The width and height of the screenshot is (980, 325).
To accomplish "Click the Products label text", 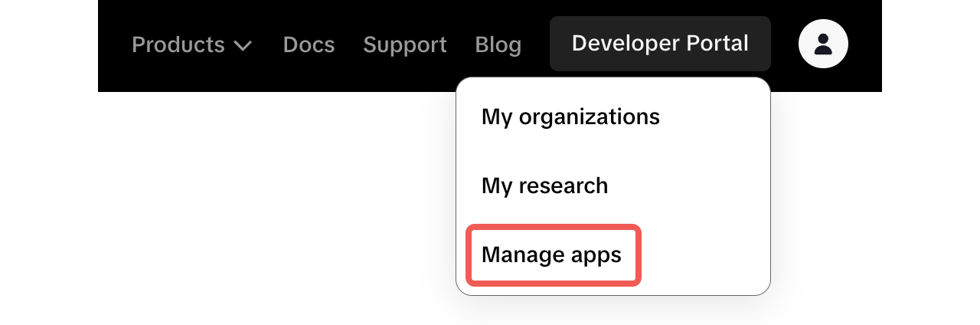I will tap(178, 44).
